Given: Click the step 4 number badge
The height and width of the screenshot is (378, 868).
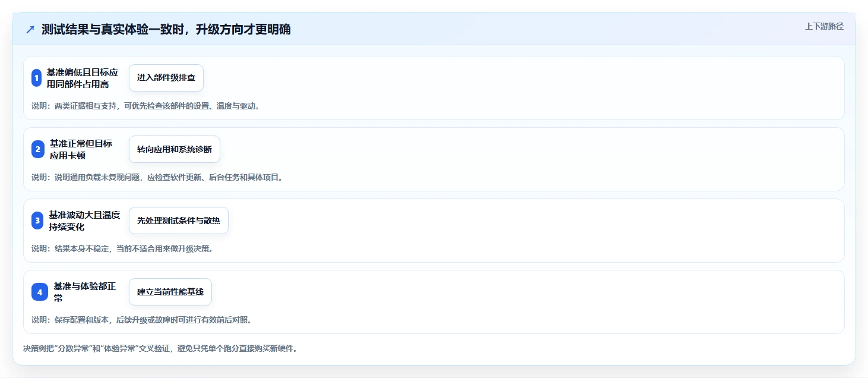Looking at the screenshot, I should coord(40,292).
